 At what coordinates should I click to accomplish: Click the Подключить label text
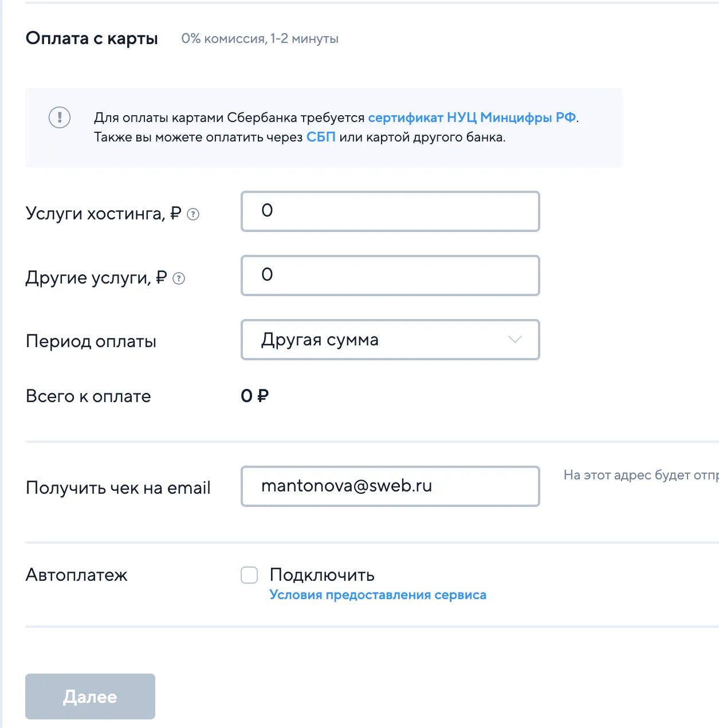click(x=322, y=575)
